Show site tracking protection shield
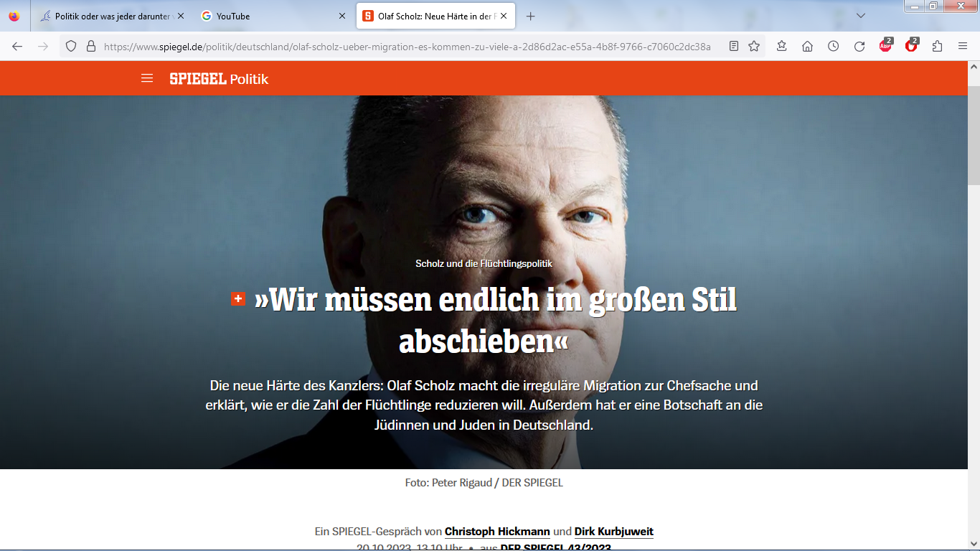The width and height of the screenshot is (980, 551). [x=71, y=46]
